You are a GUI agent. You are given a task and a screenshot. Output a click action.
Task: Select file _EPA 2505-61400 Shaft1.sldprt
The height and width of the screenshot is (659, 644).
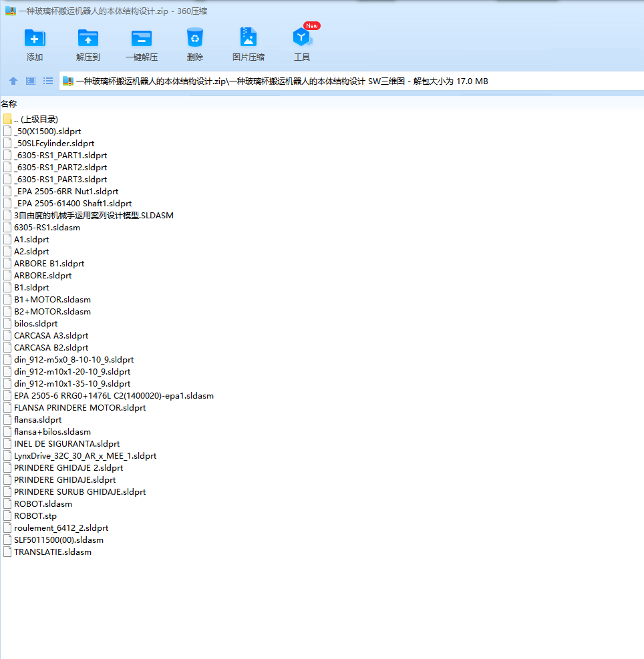(x=73, y=204)
